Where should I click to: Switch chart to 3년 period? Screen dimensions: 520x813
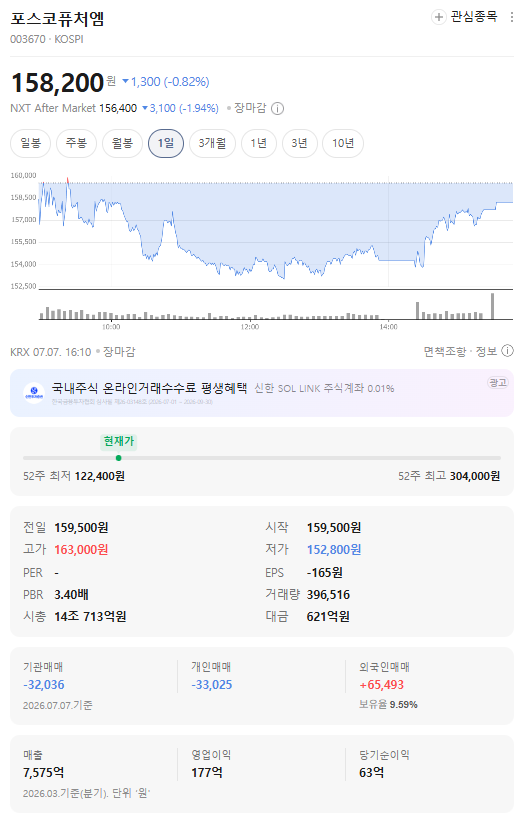pos(300,143)
